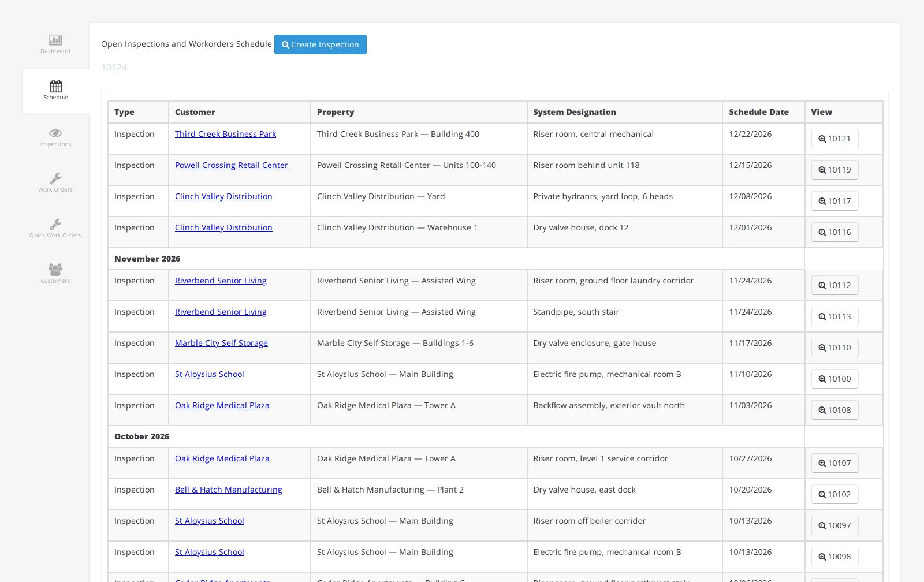
Task: Open Powell Crossing Retail Center customer link
Action: click(231, 165)
